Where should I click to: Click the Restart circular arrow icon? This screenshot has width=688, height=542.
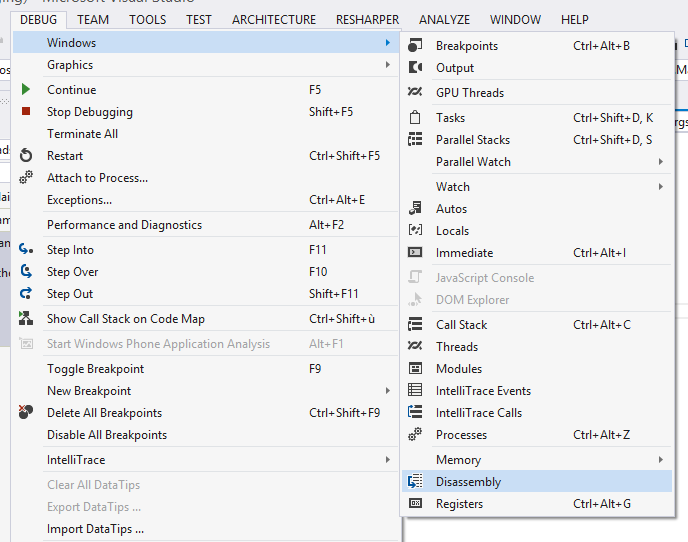pos(26,155)
